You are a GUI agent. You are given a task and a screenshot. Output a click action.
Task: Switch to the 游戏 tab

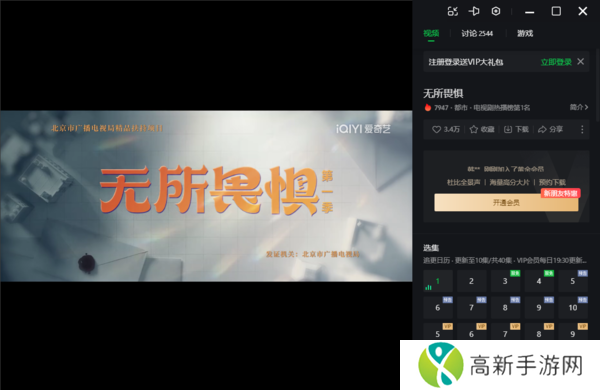525,33
